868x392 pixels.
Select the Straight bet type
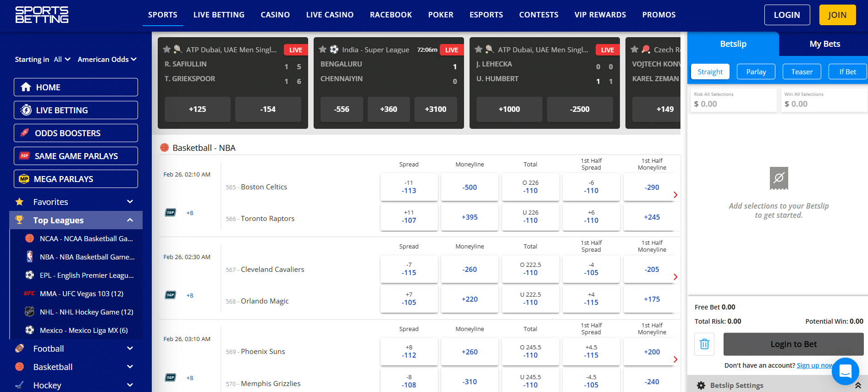click(x=710, y=72)
